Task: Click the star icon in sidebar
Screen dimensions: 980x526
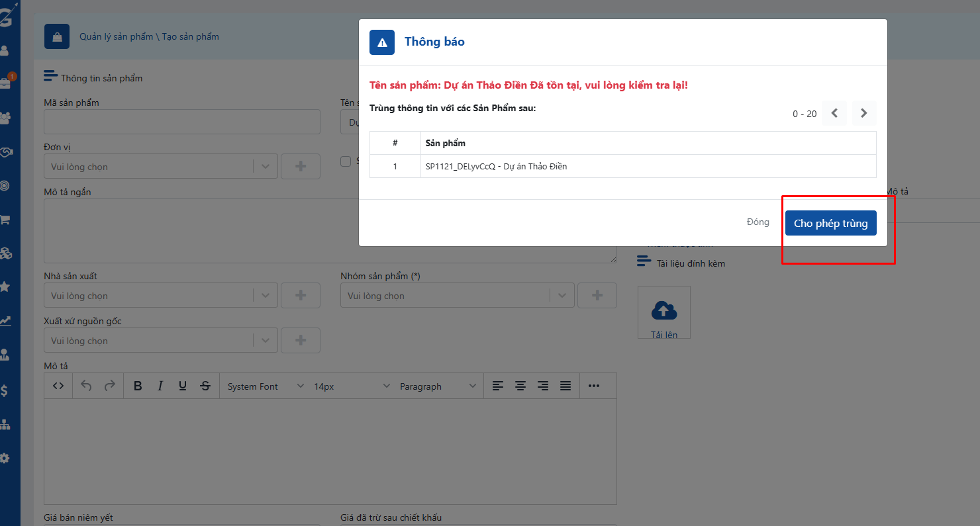Action: (5, 286)
